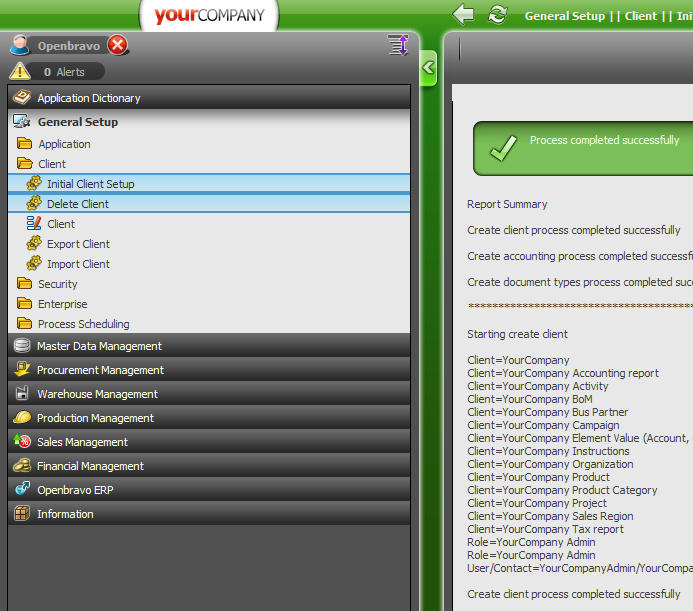
Task: Click the Application folder icon
Action: (x=24, y=143)
